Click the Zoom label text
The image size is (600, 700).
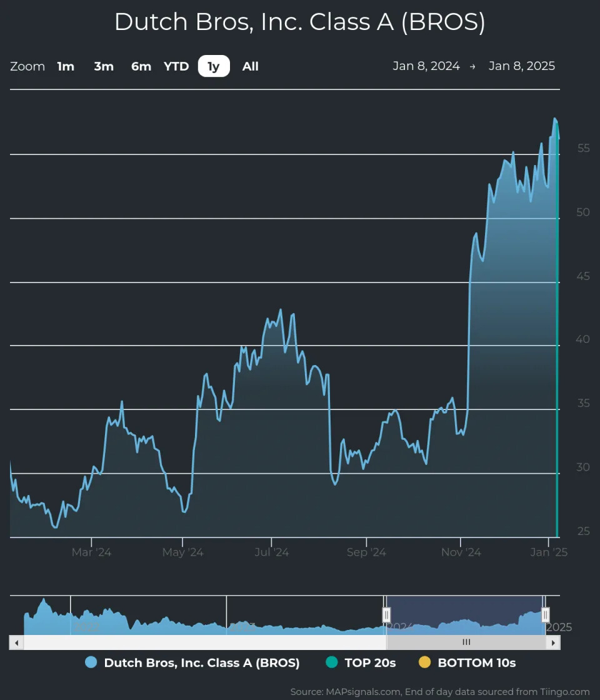[x=27, y=66]
